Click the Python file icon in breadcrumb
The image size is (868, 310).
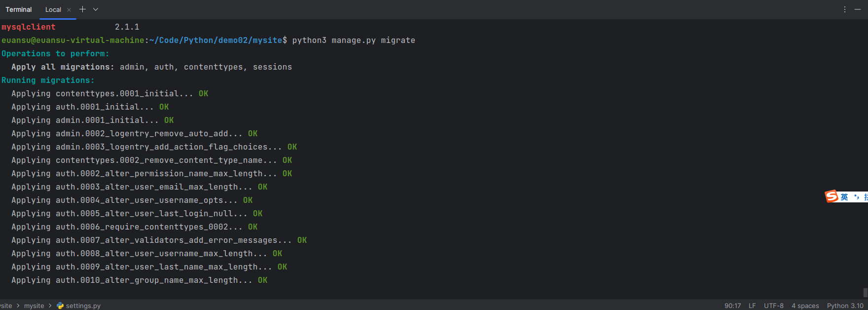click(60, 306)
